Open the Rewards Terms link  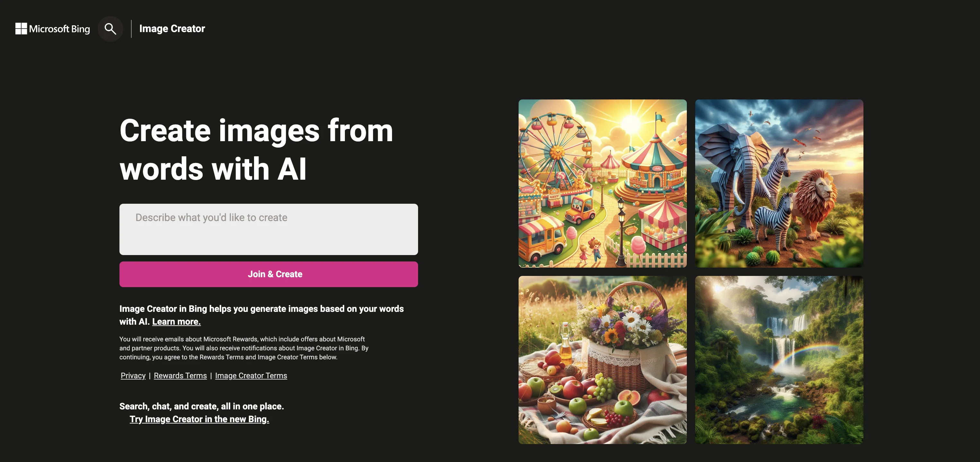(x=180, y=376)
